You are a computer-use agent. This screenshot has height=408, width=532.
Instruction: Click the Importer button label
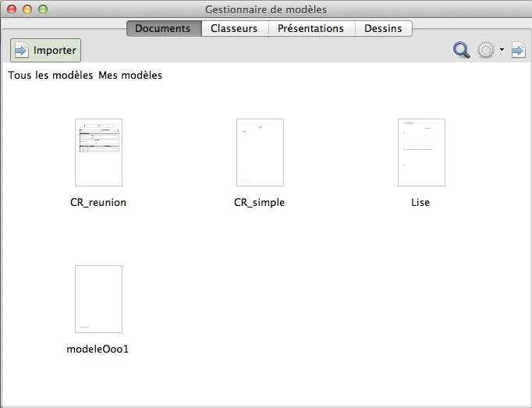pyautogui.click(x=55, y=50)
